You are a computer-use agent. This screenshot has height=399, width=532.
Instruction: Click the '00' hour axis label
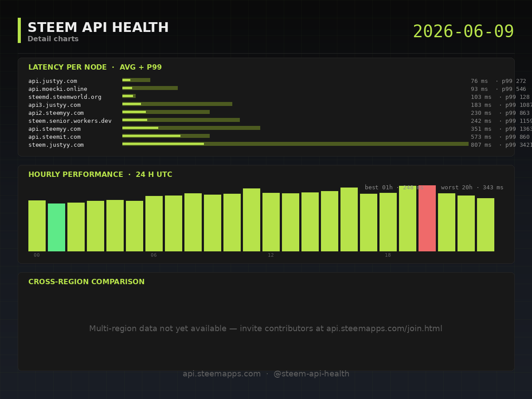coord(37,255)
